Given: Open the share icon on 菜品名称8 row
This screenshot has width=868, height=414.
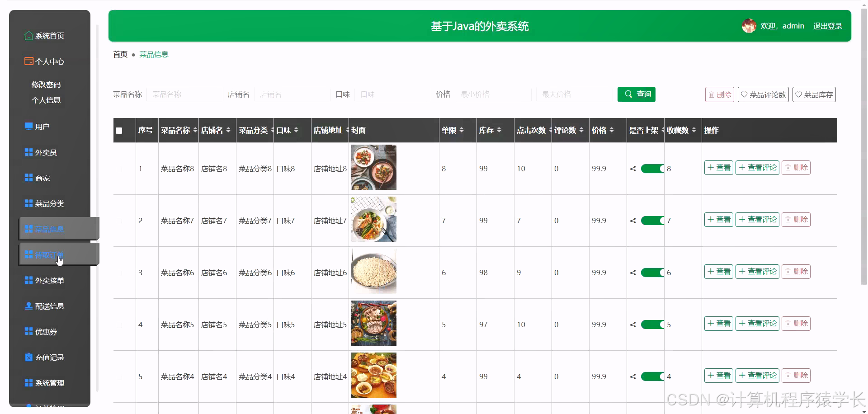Looking at the screenshot, I should point(633,169).
